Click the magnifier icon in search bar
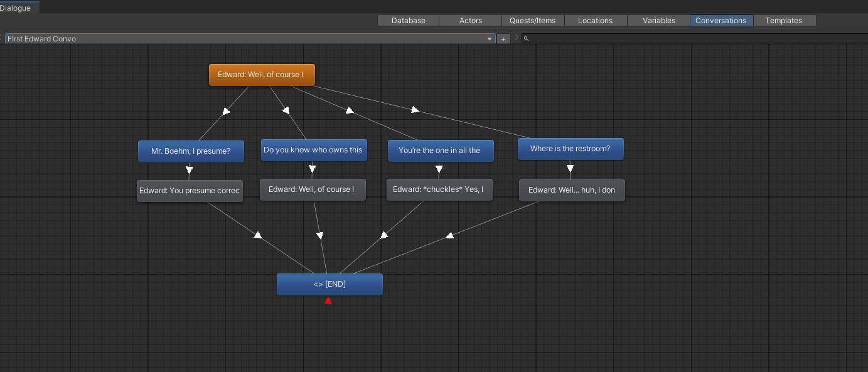 527,39
